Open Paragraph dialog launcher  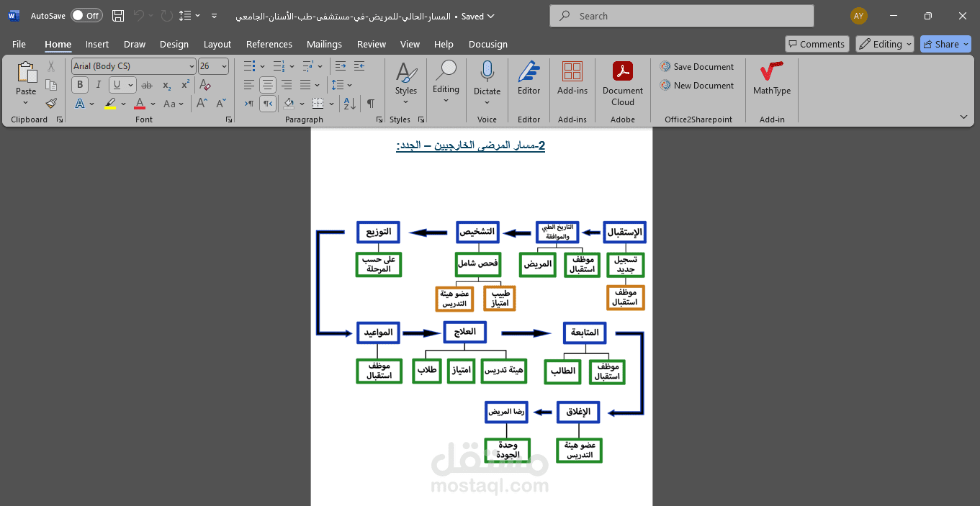click(x=379, y=119)
